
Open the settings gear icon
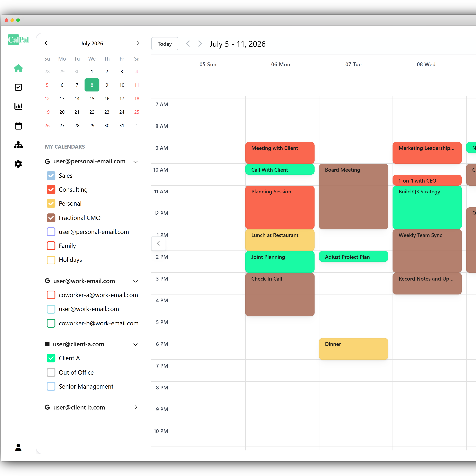pos(18,164)
